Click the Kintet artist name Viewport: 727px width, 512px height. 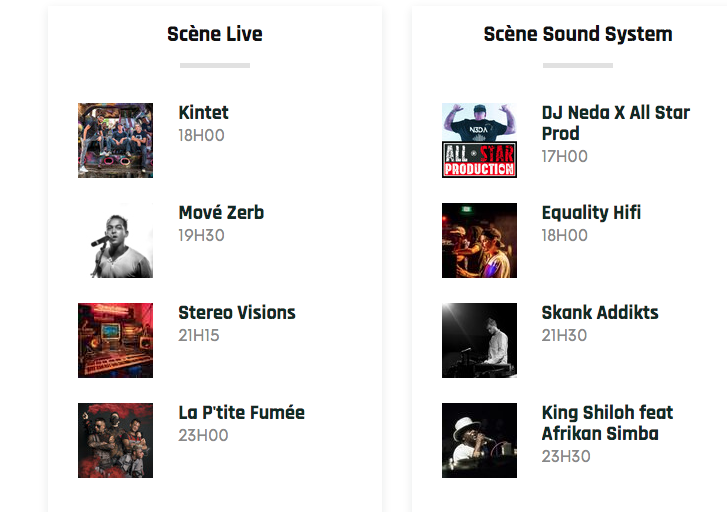[204, 113]
